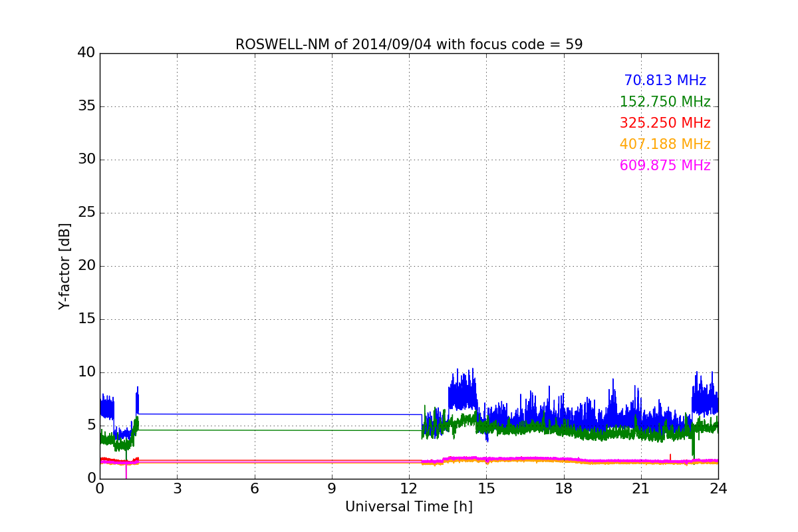
Task: Select the 609.875 MHz legend label
Action: coord(665,166)
